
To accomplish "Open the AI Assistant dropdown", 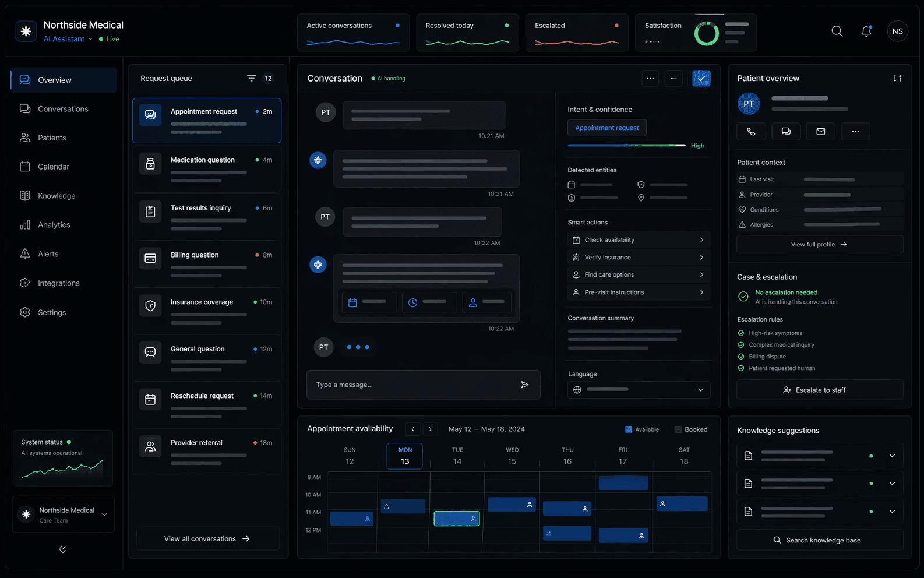I will point(68,39).
